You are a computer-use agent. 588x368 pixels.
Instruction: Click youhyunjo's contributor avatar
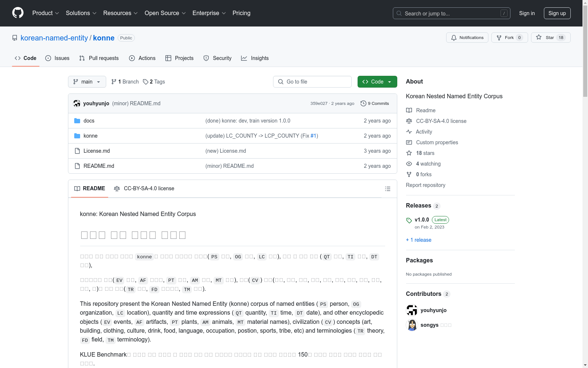(x=412, y=310)
